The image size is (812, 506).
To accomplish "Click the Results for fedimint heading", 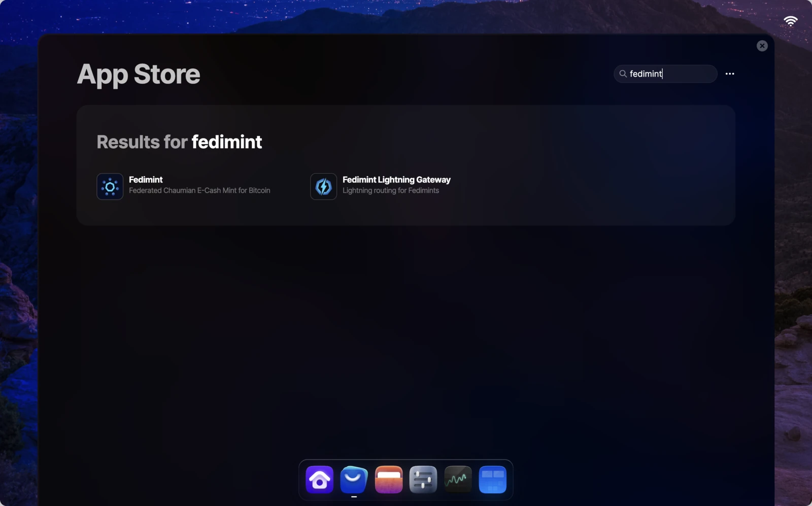I will coord(179,142).
